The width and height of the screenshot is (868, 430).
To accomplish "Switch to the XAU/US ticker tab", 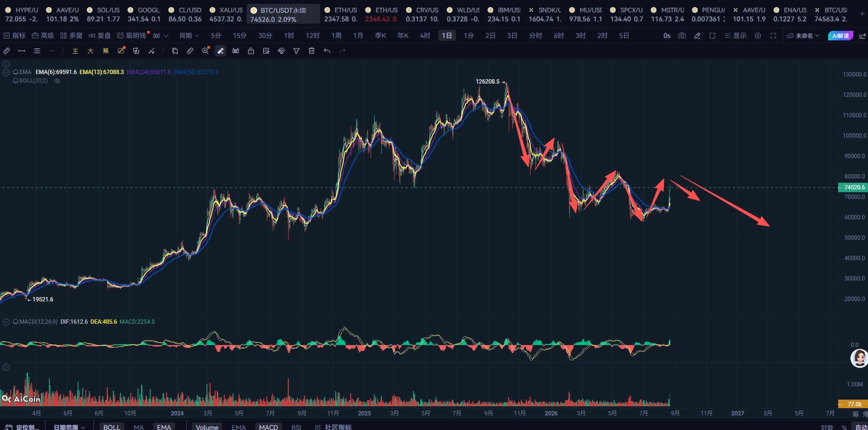I will click(226, 14).
